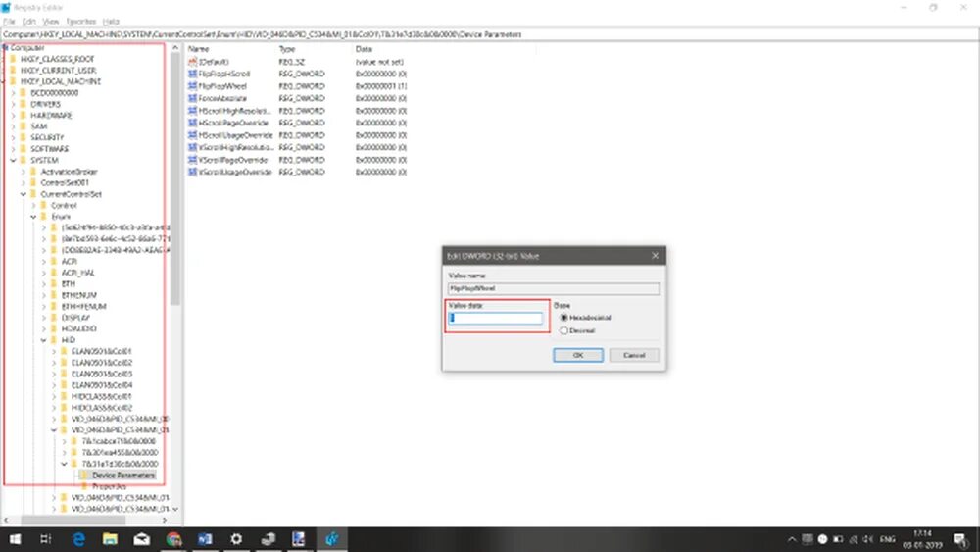Select the Device Parameters key
Viewport: 980px width, 552px height.
point(123,476)
